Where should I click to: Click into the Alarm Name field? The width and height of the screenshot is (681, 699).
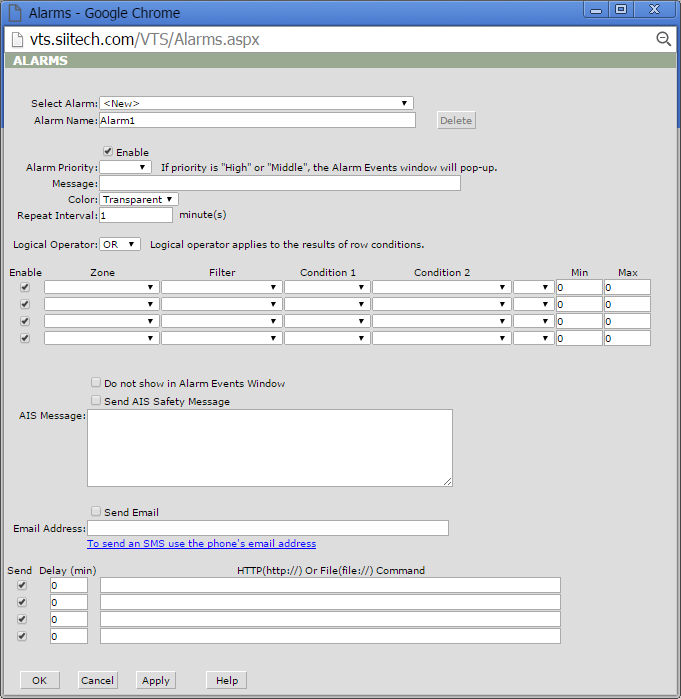[256, 120]
